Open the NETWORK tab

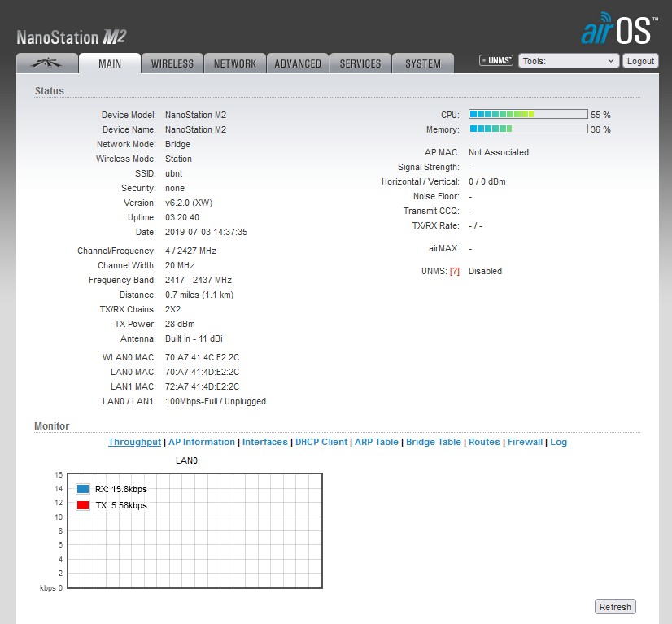235,63
